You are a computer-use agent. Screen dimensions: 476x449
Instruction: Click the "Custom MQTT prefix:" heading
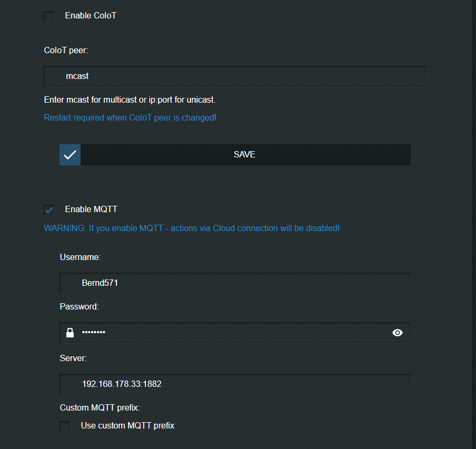pyautogui.click(x=100, y=407)
